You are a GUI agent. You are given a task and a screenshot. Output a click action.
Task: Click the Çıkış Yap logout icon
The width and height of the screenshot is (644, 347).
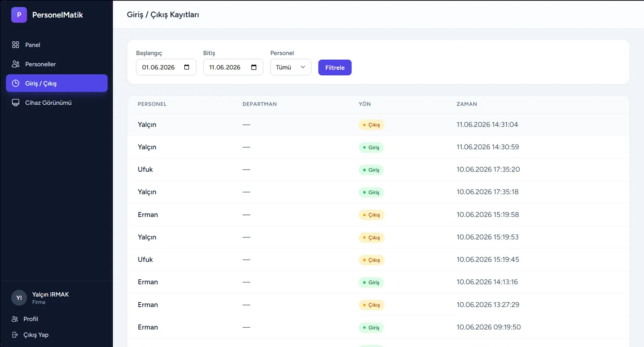[15, 335]
